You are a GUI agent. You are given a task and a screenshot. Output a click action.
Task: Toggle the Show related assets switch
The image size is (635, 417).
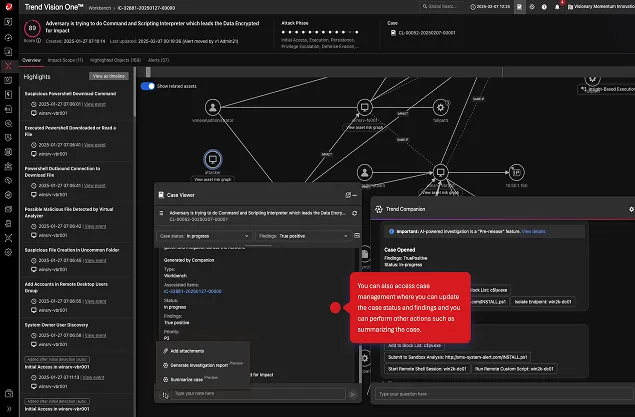click(x=147, y=87)
